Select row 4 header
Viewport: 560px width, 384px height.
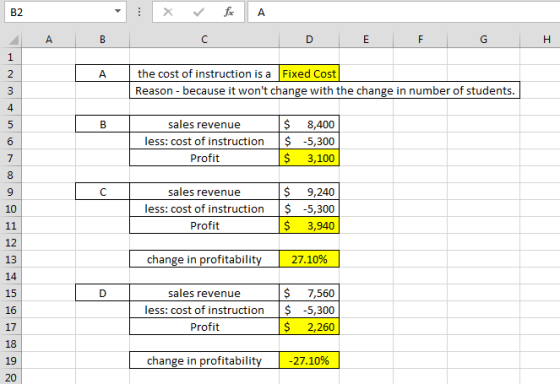coord(10,108)
